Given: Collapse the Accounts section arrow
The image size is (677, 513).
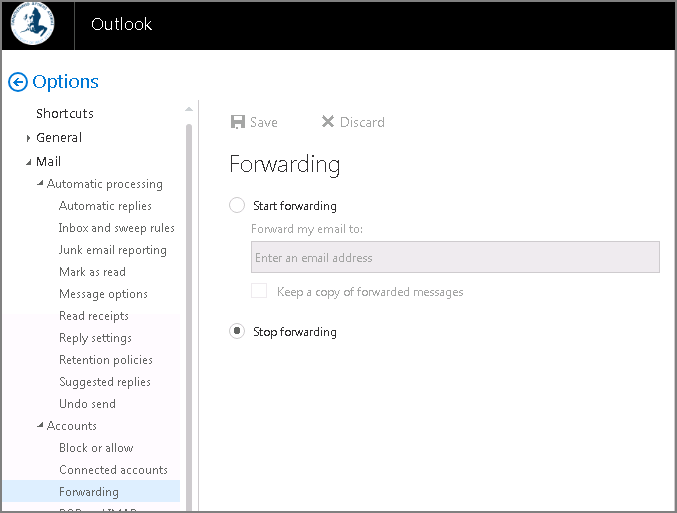Looking at the screenshot, I should (x=40, y=425).
